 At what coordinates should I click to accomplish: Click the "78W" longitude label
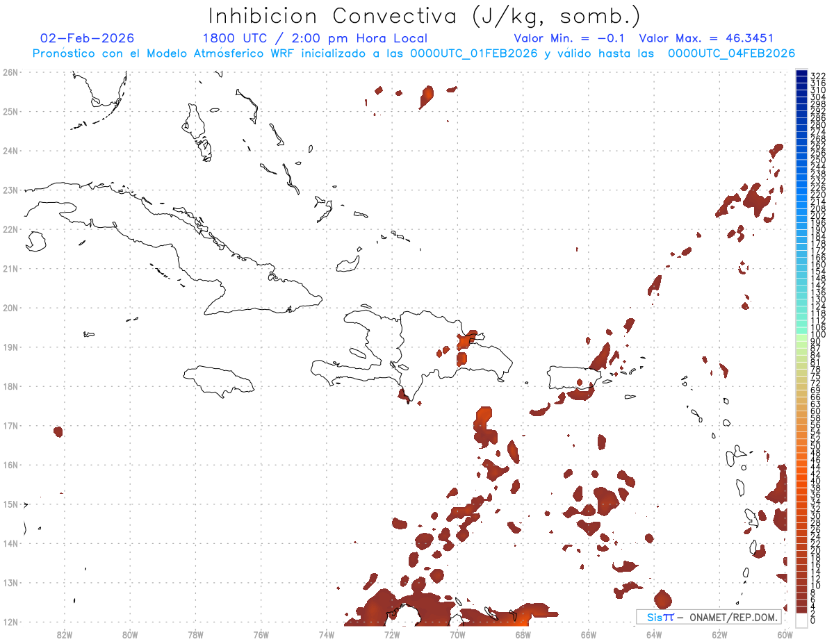click(195, 634)
